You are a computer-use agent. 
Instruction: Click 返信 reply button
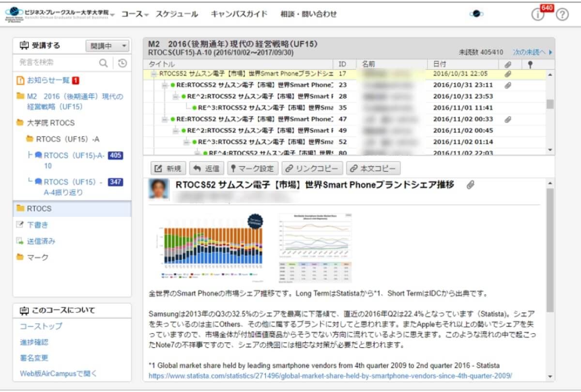[206, 168]
